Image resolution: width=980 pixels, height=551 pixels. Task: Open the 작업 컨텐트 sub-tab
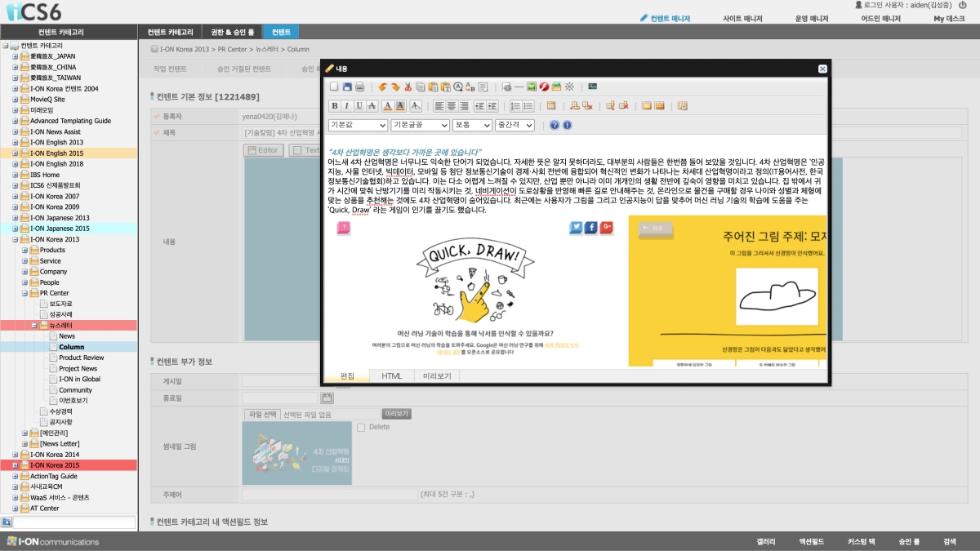click(171, 69)
